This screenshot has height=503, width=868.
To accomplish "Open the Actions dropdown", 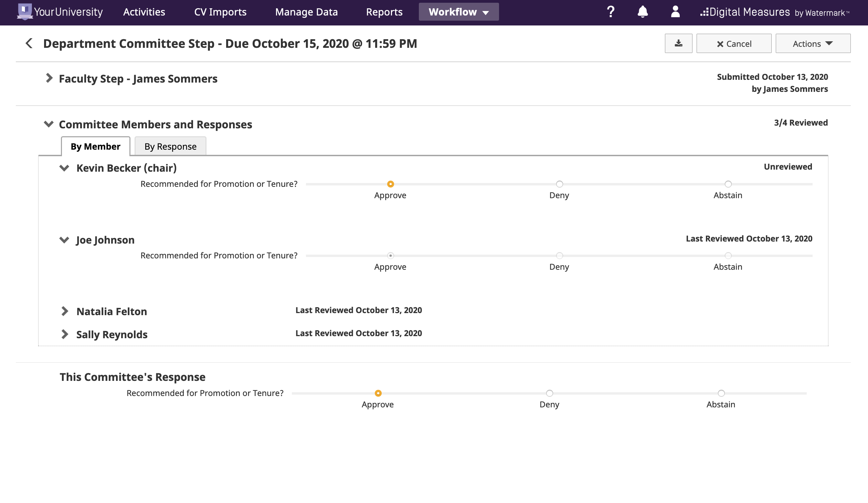I will click(813, 43).
